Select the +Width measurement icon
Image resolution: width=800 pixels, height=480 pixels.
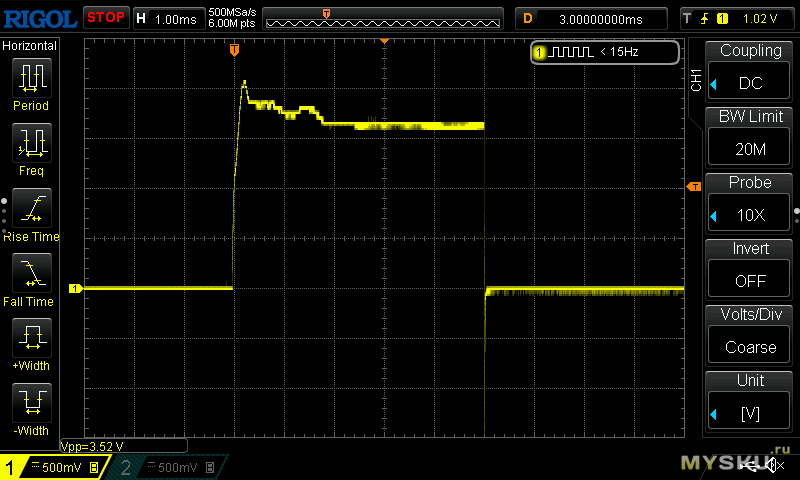click(x=32, y=338)
